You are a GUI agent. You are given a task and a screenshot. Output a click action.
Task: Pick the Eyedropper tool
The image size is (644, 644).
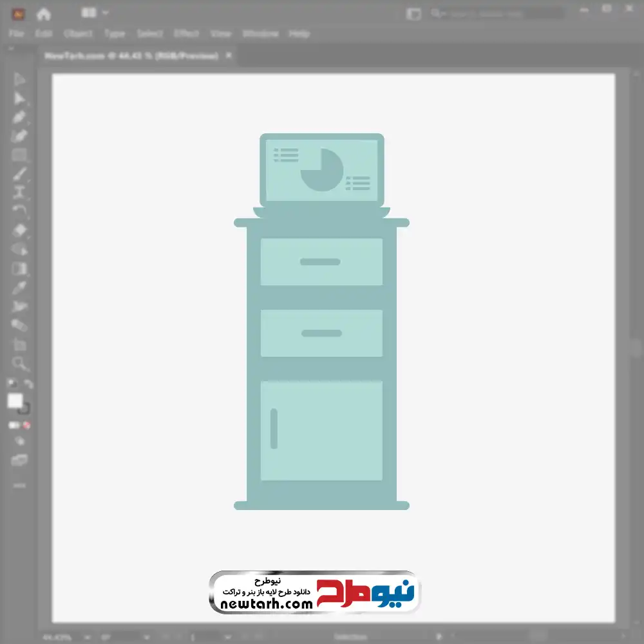coord(19,287)
